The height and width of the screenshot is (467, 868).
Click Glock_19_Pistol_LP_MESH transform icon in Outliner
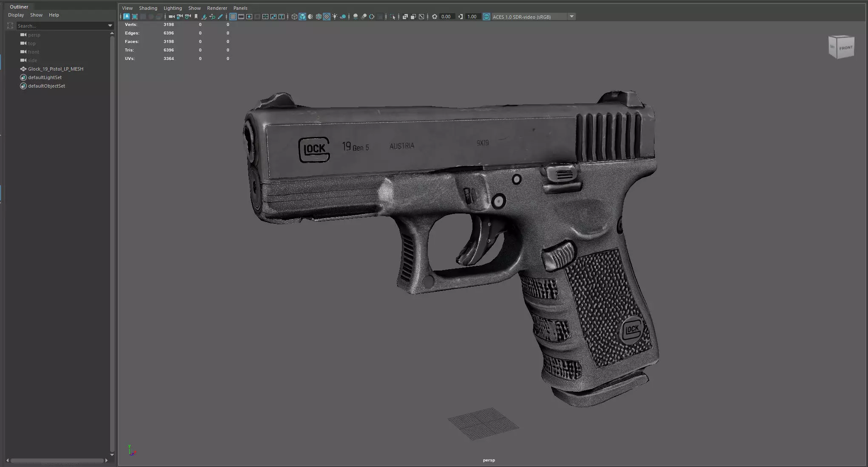pos(23,69)
